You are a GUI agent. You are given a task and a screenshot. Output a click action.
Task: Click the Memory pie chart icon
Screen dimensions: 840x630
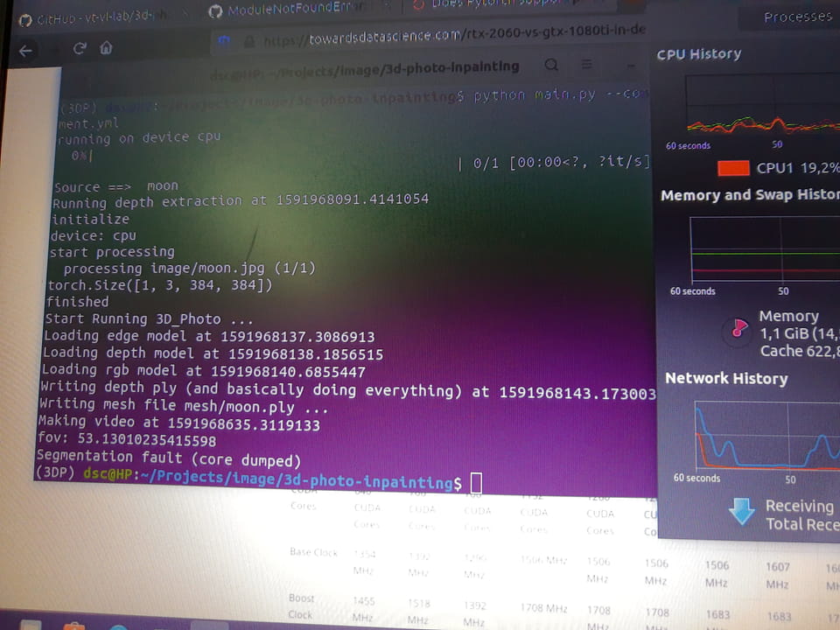pyautogui.click(x=739, y=329)
